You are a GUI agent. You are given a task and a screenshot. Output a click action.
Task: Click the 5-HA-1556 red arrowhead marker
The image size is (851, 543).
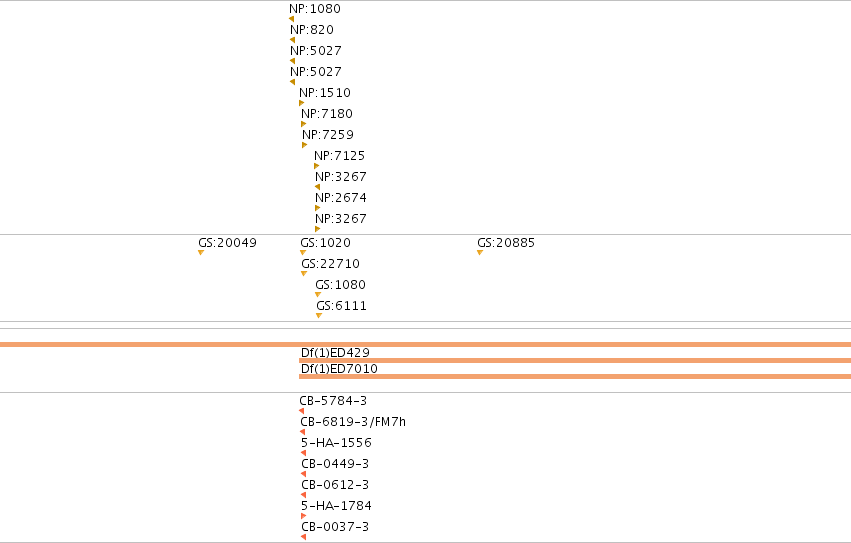304,453
